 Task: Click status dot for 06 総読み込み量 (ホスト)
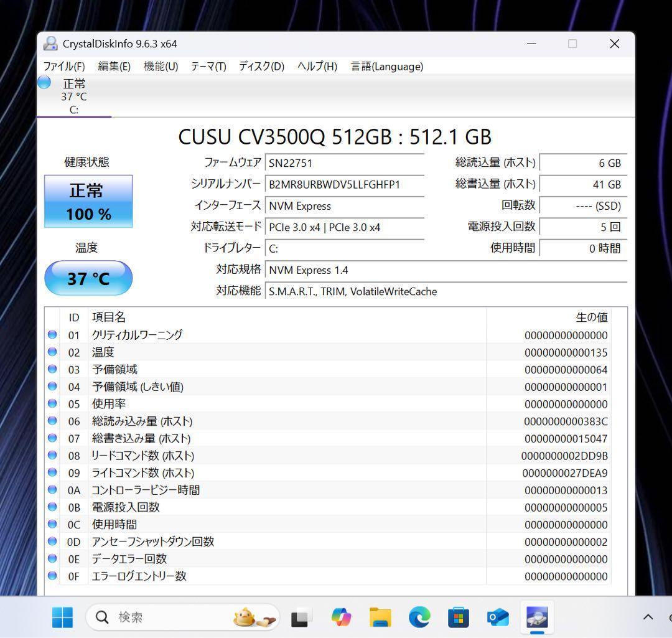point(52,421)
